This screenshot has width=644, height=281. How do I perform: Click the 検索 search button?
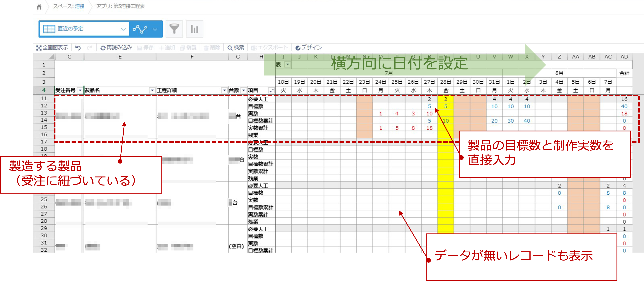pyautogui.click(x=236, y=48)
